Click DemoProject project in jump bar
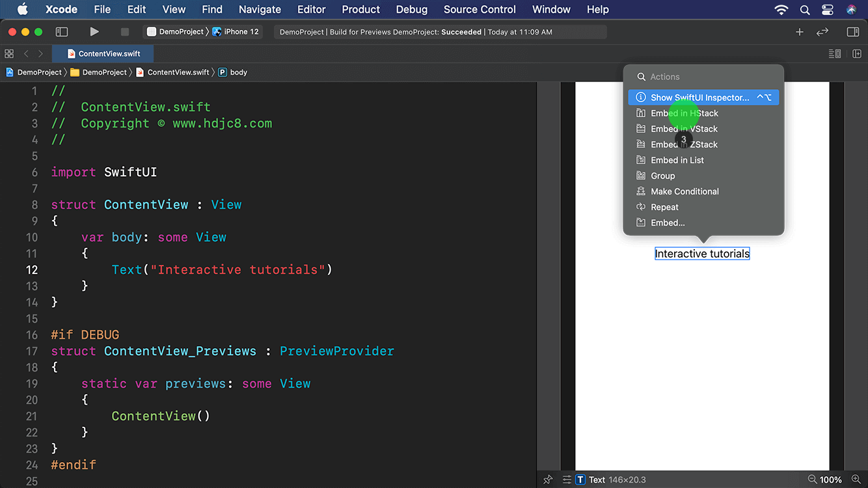This screenshot has height=488, width=868. click(34, 72)
